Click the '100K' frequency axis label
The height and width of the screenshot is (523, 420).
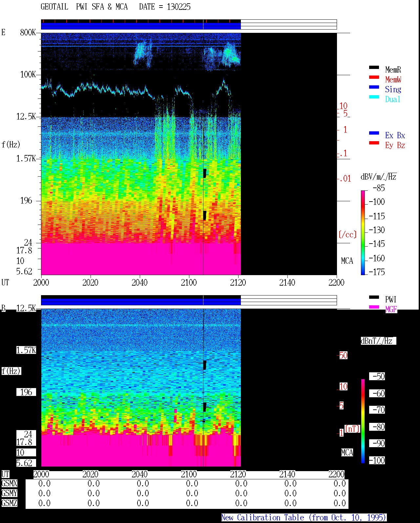pos(28,74)
